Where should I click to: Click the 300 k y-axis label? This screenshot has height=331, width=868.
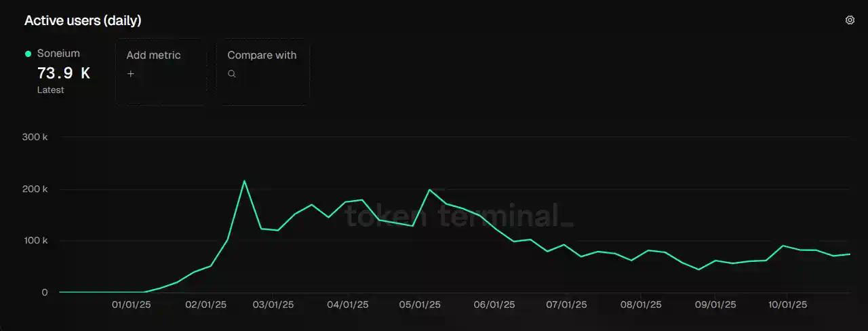tap(35, 137)
